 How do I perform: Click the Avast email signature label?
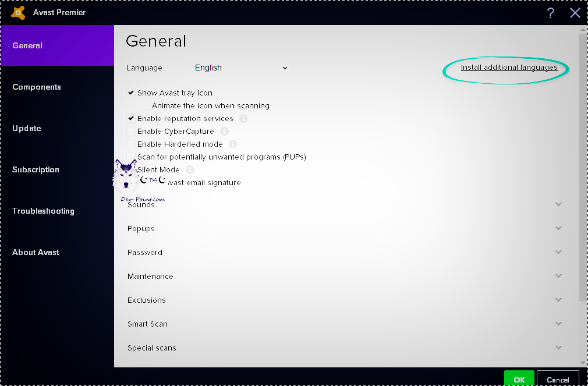click(x=204, y=183)
